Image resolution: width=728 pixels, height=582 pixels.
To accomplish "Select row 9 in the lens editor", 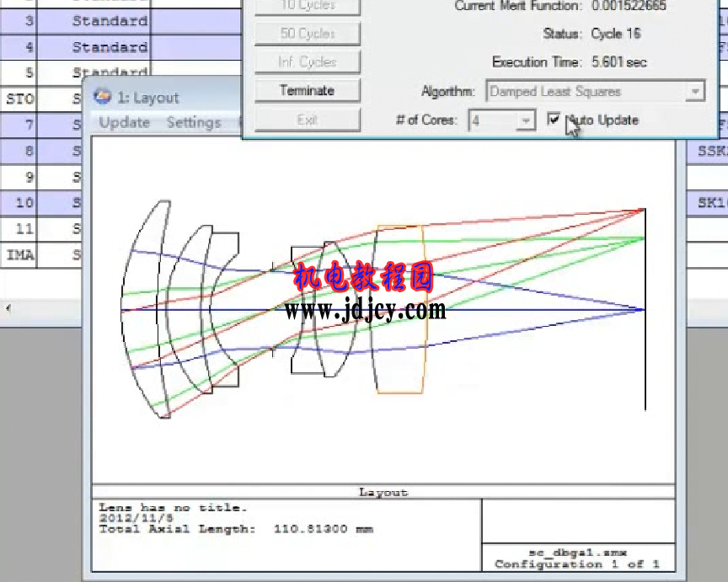I will tap(19, 177).
